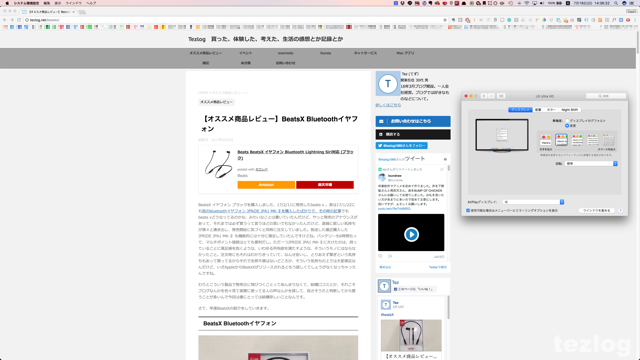640x360 pixels.
Task: Open the オススメ商品レビュー nav link
Action: click(x=206, y=53)
